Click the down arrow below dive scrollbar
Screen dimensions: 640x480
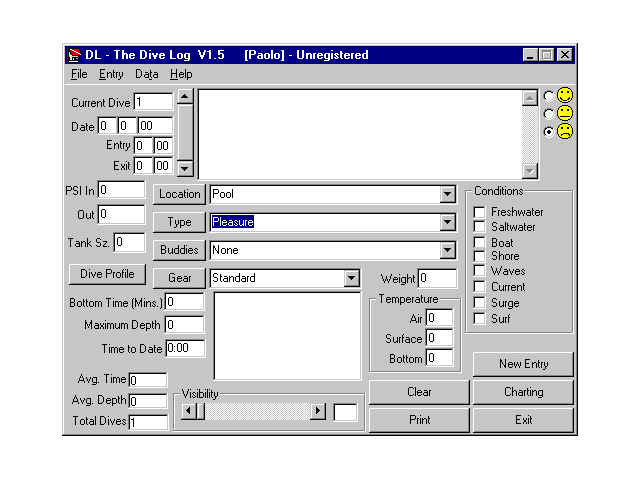[184, 168]
